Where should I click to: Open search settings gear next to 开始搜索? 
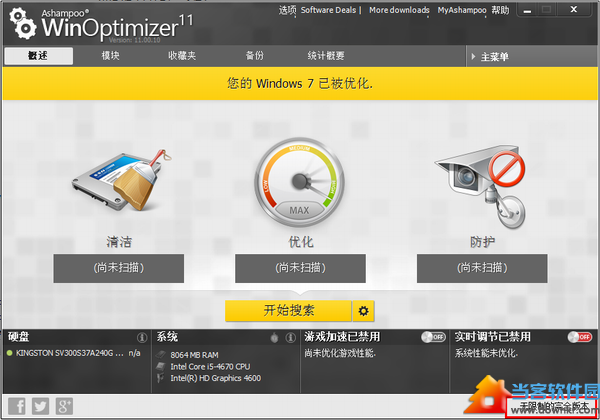[364, 311]
